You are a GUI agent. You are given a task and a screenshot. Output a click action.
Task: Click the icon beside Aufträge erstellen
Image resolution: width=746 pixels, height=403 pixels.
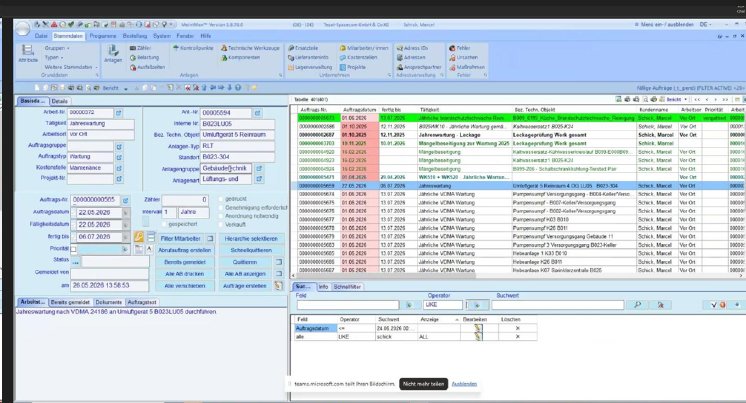click(278, 286)
